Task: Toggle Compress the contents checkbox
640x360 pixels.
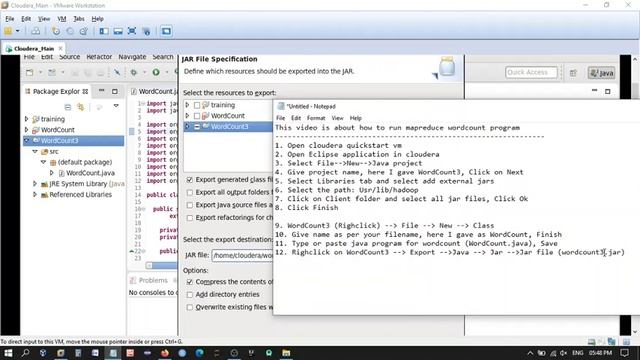Action: (x=189, y=282)
